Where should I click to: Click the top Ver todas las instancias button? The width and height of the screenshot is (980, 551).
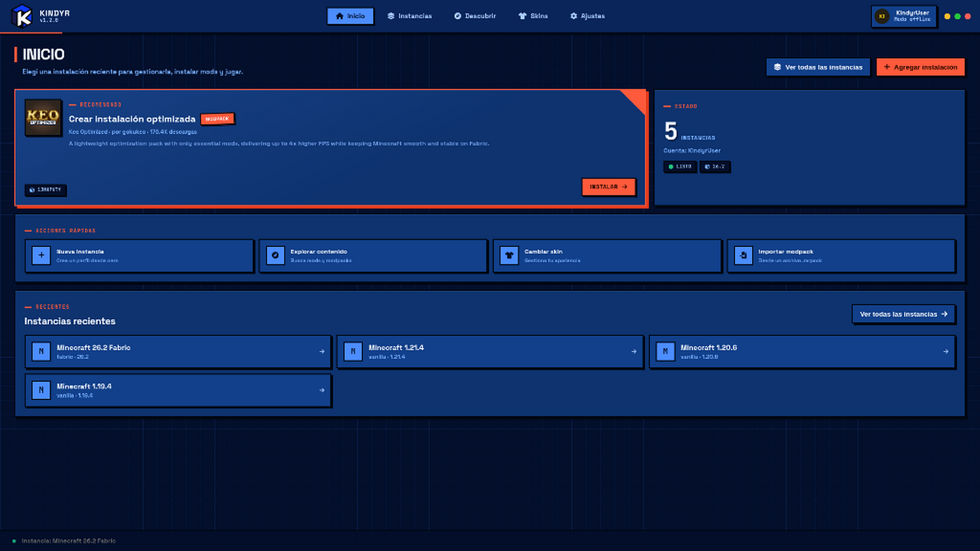(x=818, y=67)
